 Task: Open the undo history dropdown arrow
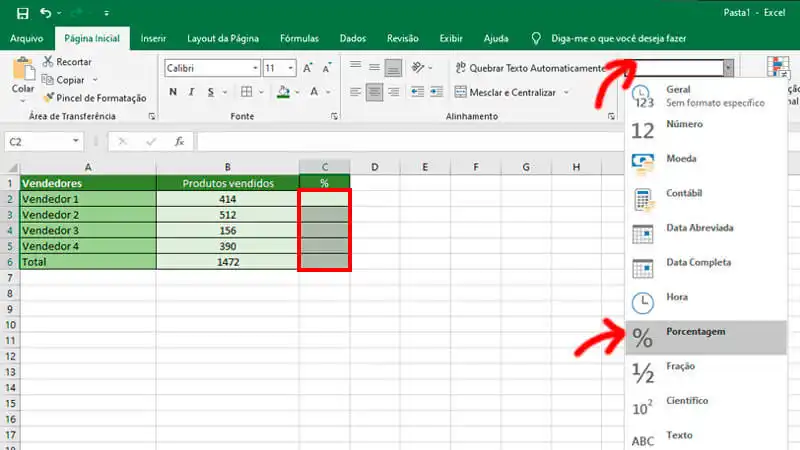click(x=59, y=13)
